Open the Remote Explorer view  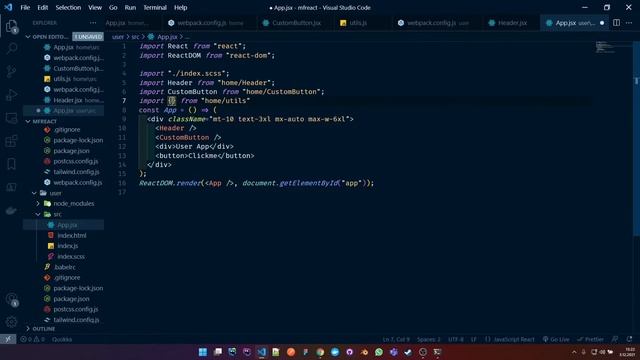click(x=11, y=118)
